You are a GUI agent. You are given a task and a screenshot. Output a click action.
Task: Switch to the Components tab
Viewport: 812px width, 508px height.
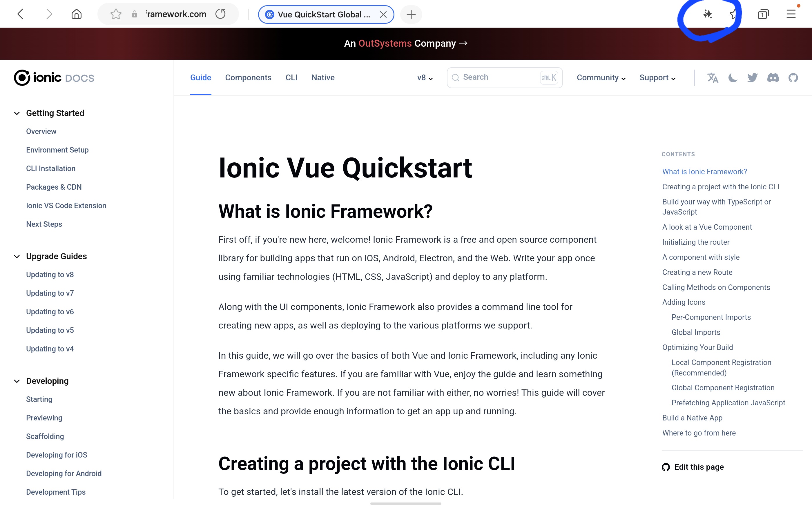coord(248,78)
